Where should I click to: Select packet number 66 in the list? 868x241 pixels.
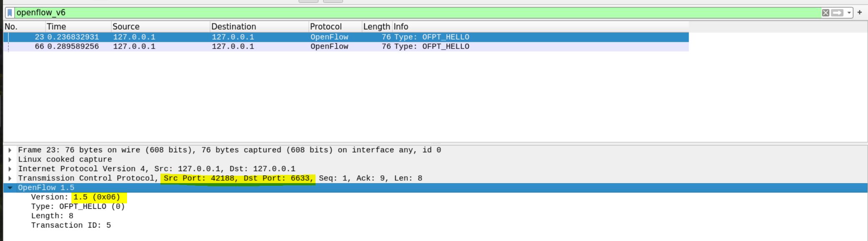pyautogui.click(x=251, y=46)
